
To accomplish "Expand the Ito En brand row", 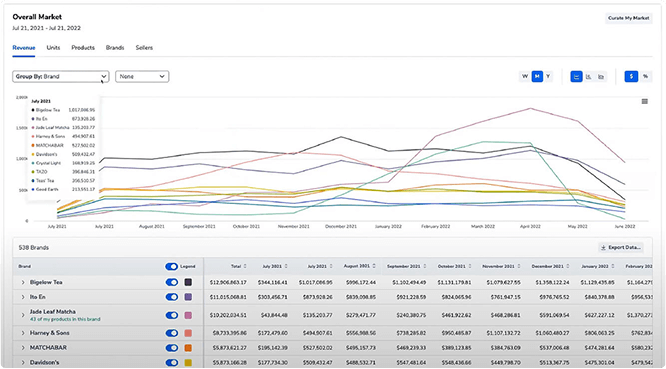I will 23,297.
